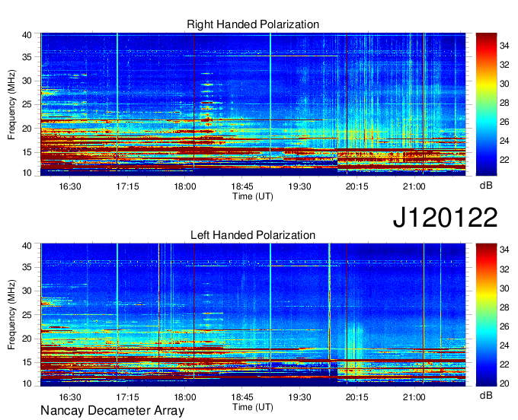The width and height of the screenshot is (518, 420).
Task: Click the 24 value on Left Handed colorbar
Action: point(504,345)
